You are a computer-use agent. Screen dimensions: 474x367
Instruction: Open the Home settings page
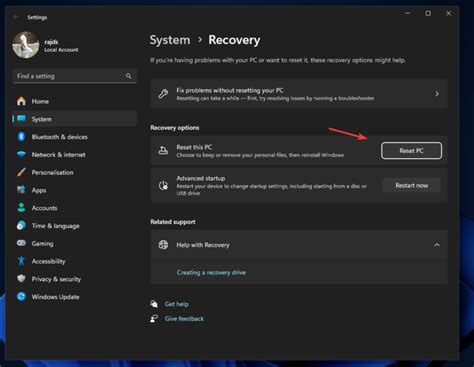tap(74, 101)
